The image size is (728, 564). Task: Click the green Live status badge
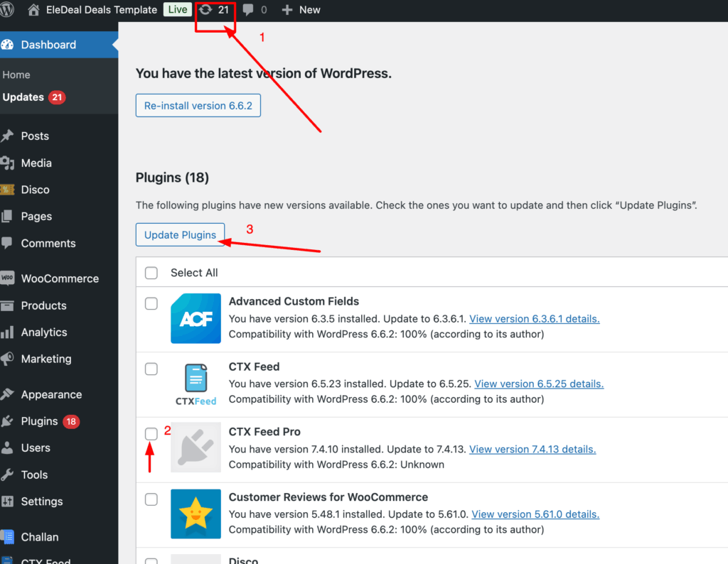click(x=177, y=9)
